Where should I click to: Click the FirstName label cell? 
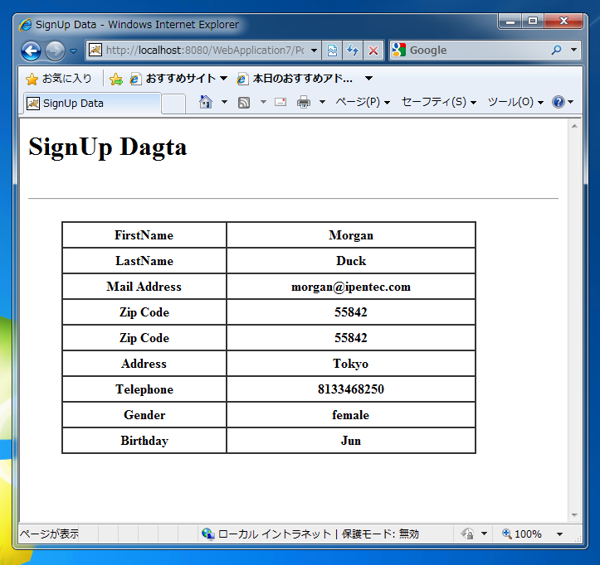tap(144, 235)
